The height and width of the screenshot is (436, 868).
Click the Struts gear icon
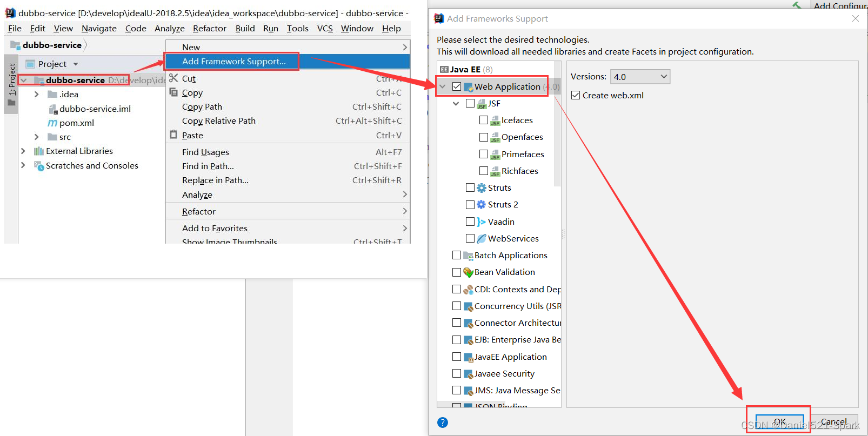482,188
